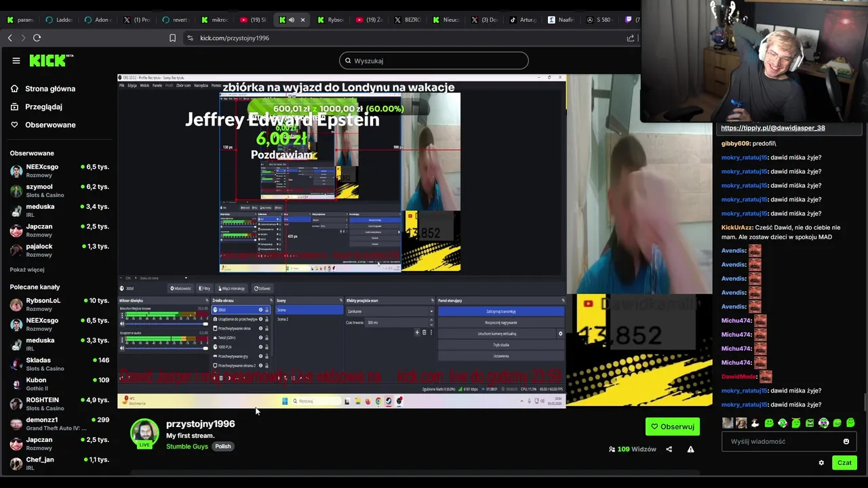The width and height of the screenshot is (868, 488).
Task: Click OBS virtual camera gear icon
Action: click(560, 333)
